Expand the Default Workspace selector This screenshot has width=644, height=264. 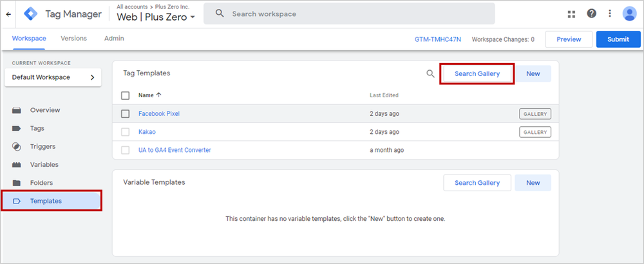(53, 77)
